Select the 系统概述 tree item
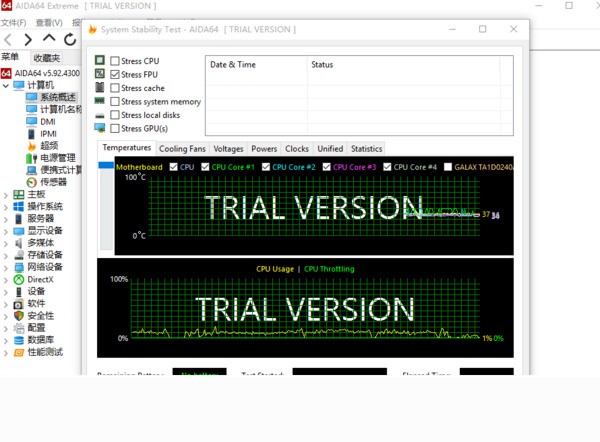Image resolution: width=600 pixels, height=442 pixels. (x=51, y=97)
